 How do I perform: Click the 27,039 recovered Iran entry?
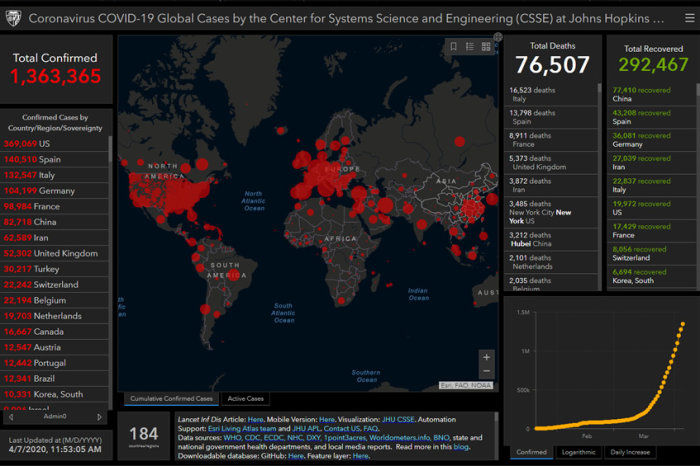tap(651, 162)
